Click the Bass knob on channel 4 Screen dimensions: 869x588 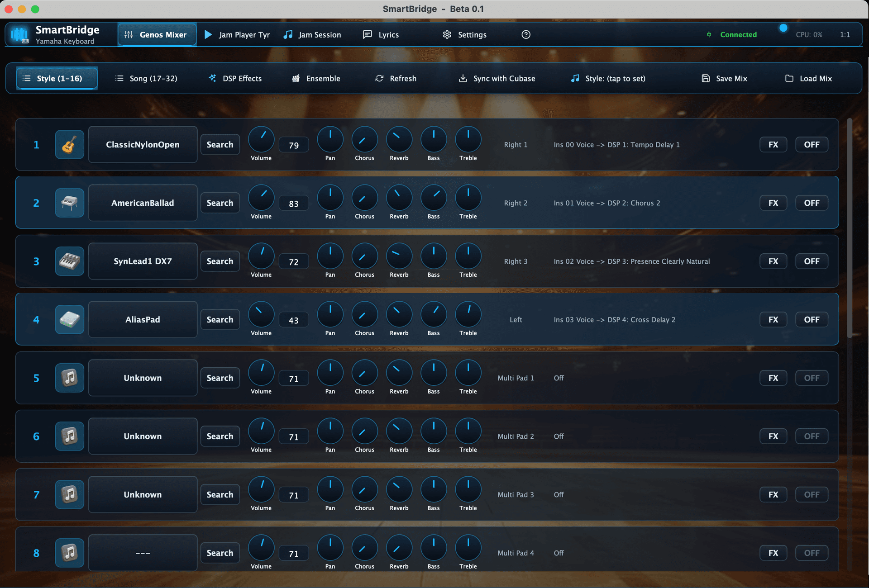pyautogui.click(x=434, y=314)
